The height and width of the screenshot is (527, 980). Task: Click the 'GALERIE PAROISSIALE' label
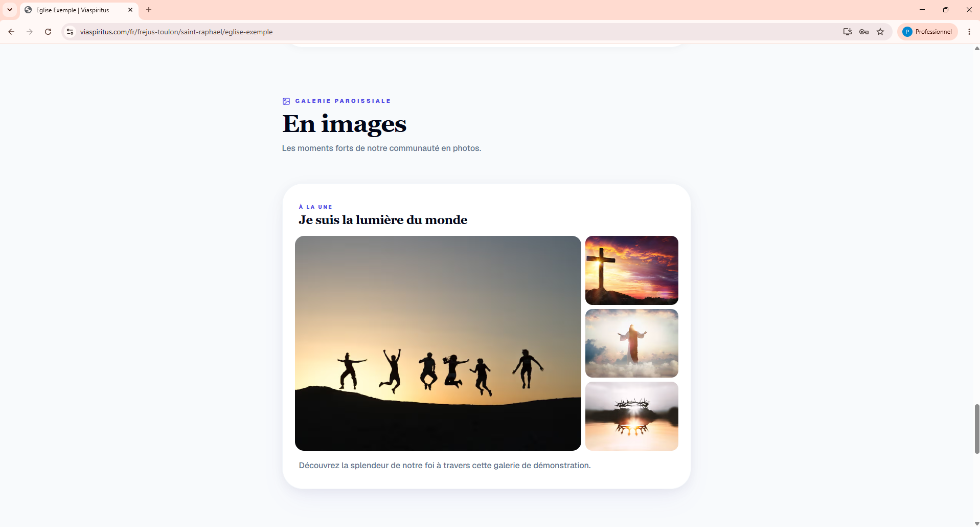coord(343,101)
